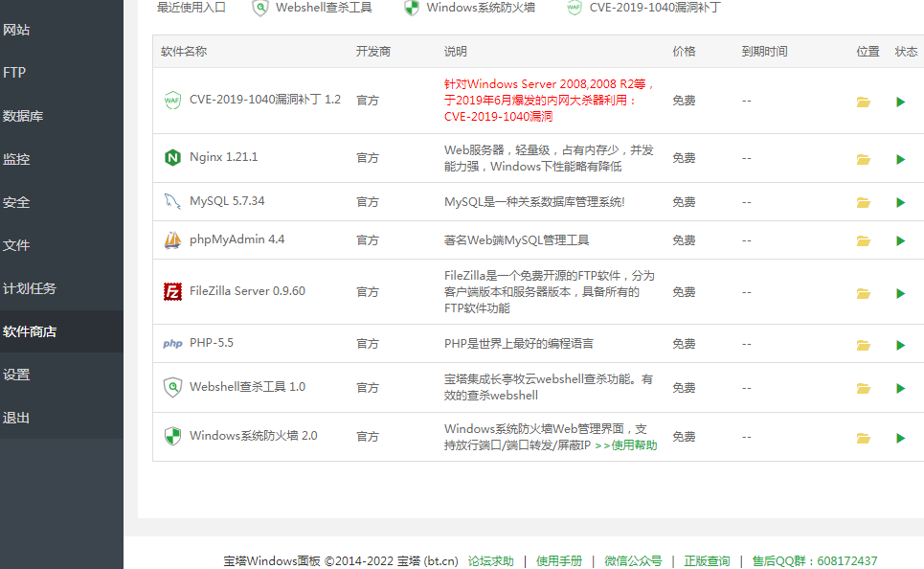Open the 微信公众号 footer link
This screenshot has height=569, width=924.
pos(633,560)
